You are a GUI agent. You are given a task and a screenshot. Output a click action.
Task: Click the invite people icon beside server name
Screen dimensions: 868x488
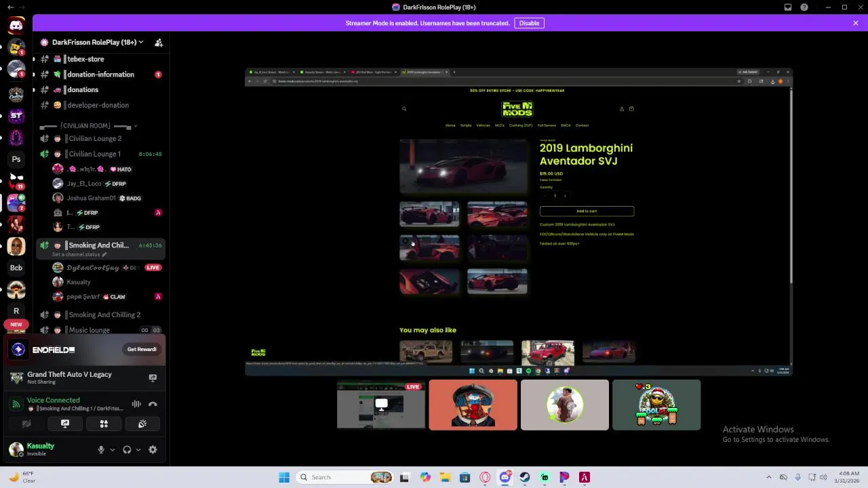159,42
